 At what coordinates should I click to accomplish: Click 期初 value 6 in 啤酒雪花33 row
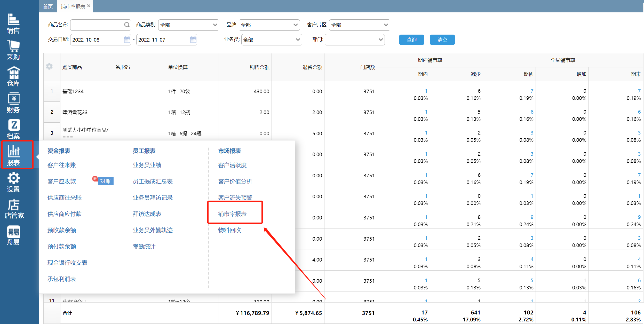532,112
